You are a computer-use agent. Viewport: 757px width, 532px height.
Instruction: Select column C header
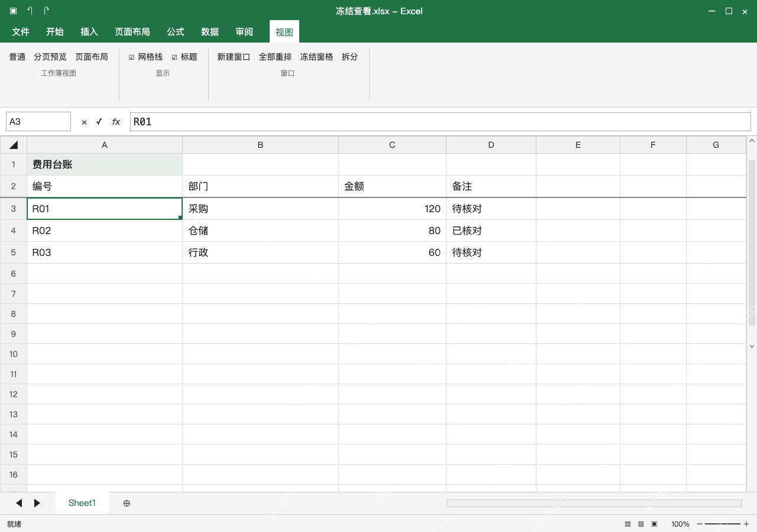pos(392,145)
